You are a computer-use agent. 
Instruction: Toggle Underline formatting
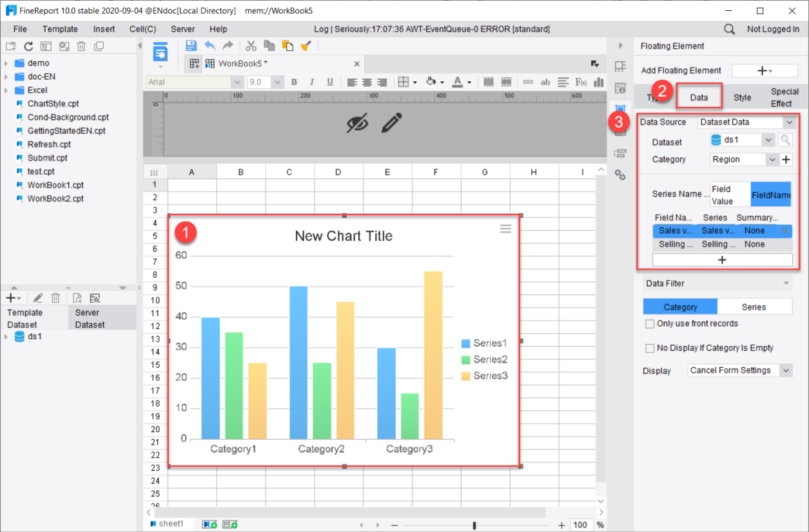click(330, 82)
